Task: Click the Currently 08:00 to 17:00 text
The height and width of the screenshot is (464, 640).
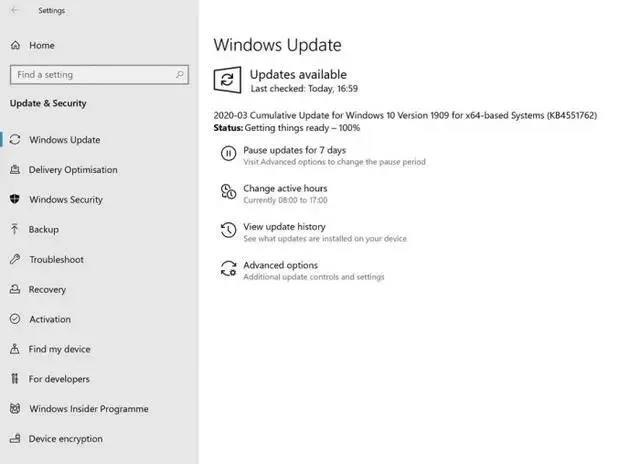Action: point(285,200)
